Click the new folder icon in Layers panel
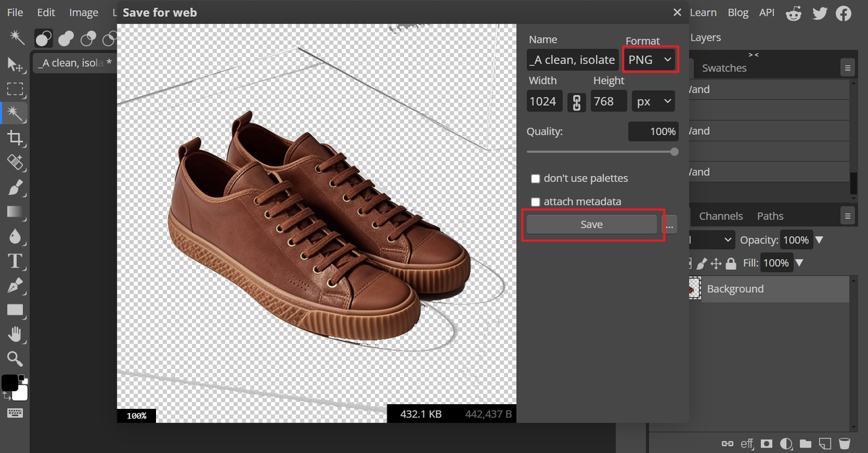Screen dimensions: 868x453 point(805,444)
